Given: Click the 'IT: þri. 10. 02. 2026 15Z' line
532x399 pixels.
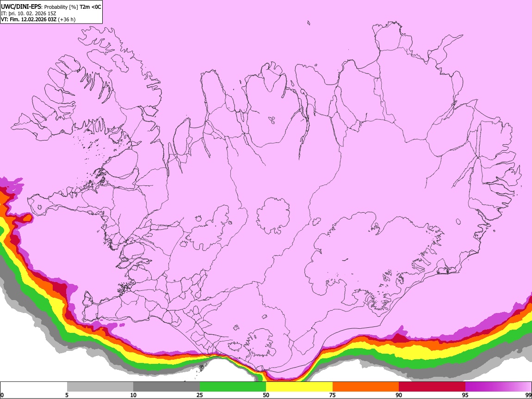Looking at the screenshot, I should pos(29,13).
